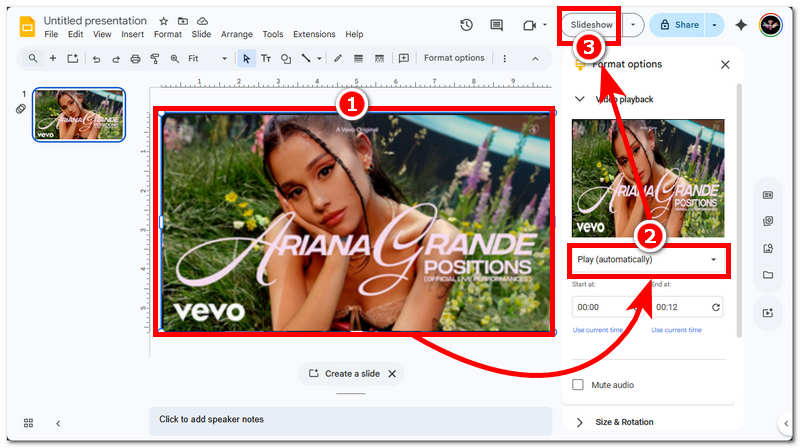The height and width of the screenshot is (448, 800).
Task: Open the Edit menu
Action: click(76, 34)
